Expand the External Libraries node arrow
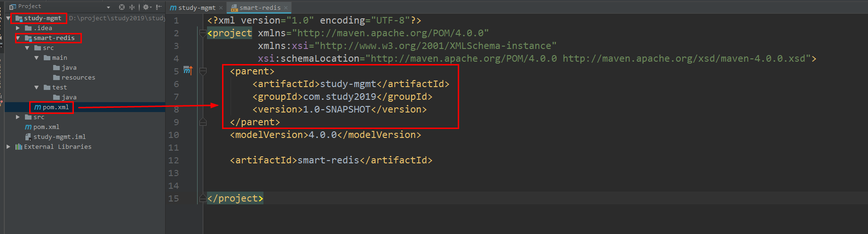The image size is (868, 234). [x=8, y=147]
